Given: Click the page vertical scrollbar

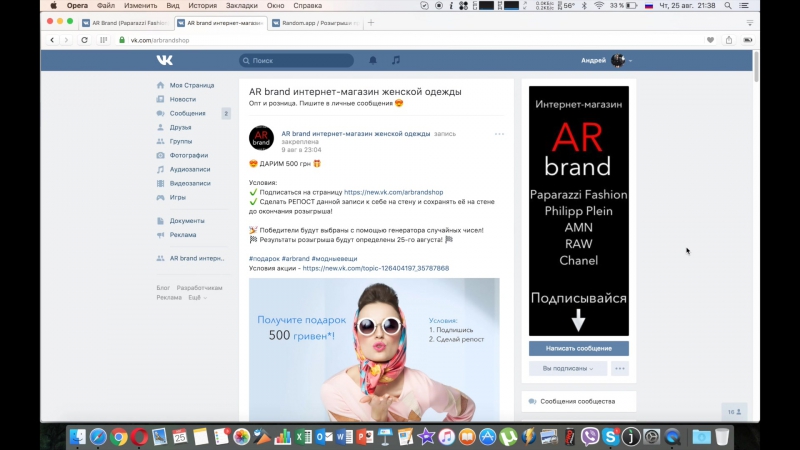Looking at the screenshot, I should click(x=756, y=66).
